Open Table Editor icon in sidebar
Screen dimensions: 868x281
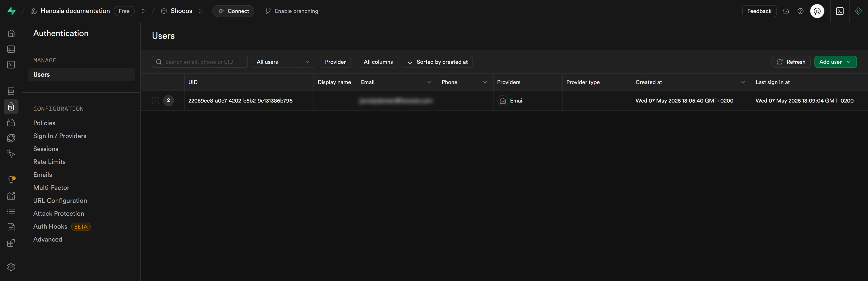[11, 49]
